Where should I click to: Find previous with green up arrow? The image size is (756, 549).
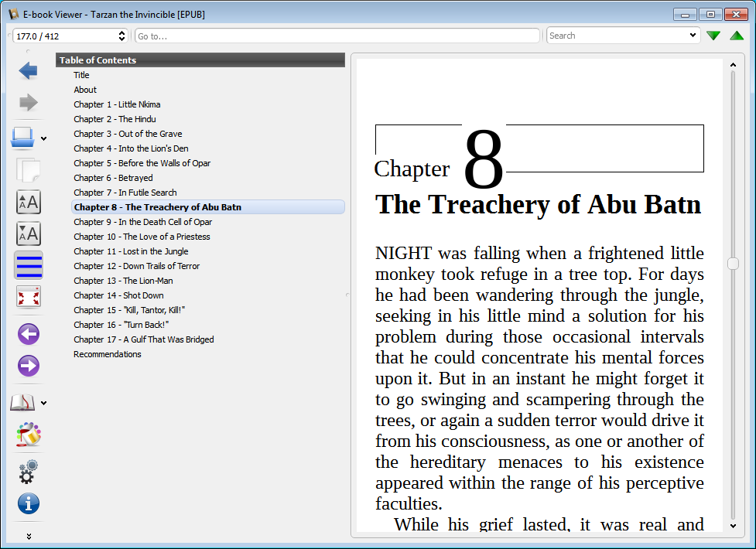click(x=737, y=36)
